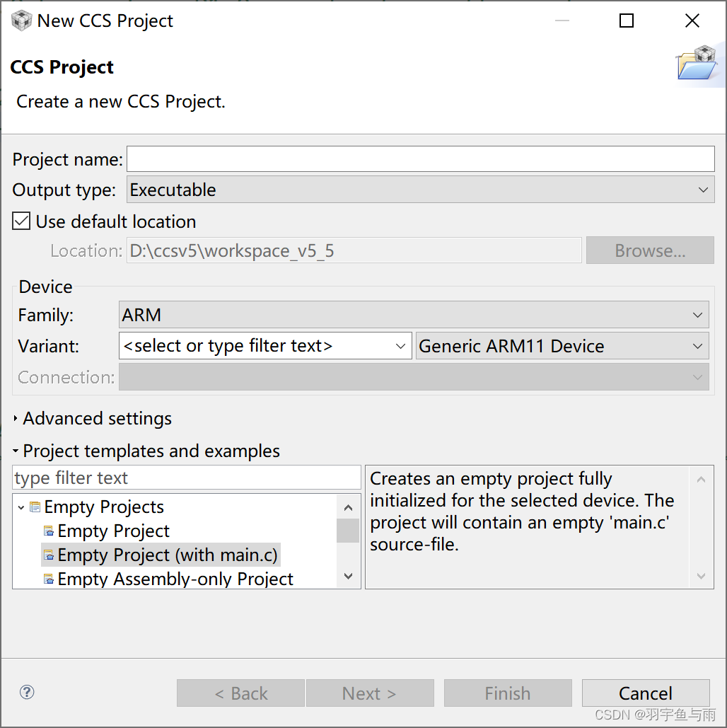Click the template list scrollbar down arrow

click(347, 577)
